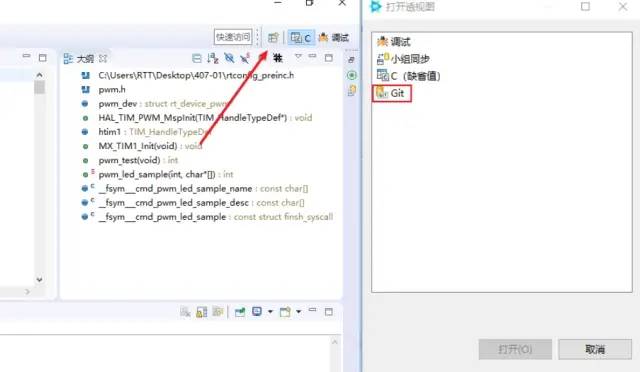Viewport: 640px width, 372px height.
Task: Maximize the bottom console view
Action: (329, 312)
